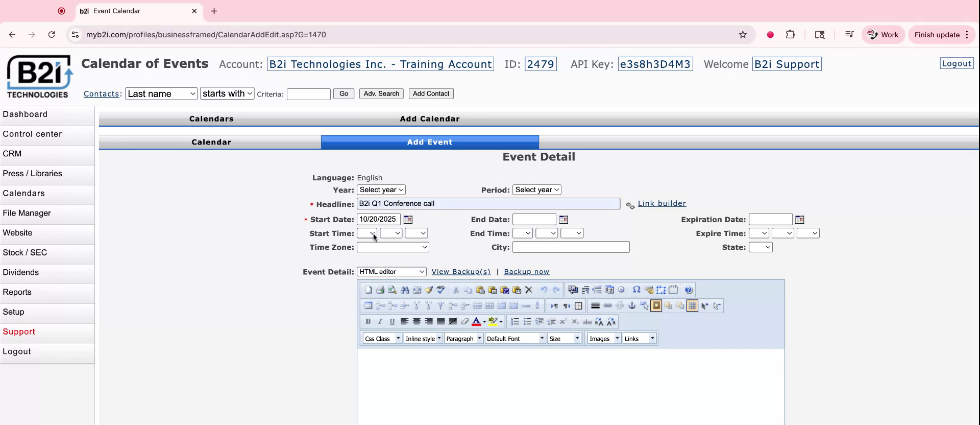Screen dimensions: 980x425
Task: Click into the City input field
Action: coord(571,247)
